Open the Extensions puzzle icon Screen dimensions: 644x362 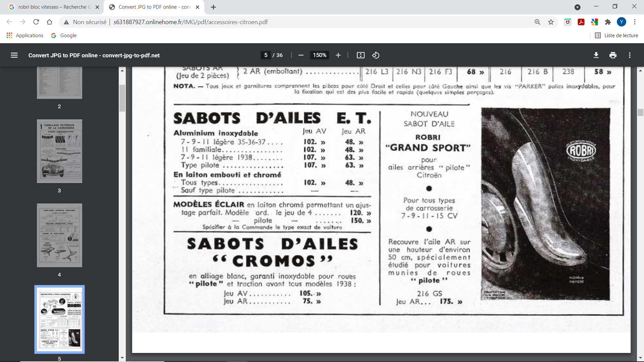tap(608, 22)
